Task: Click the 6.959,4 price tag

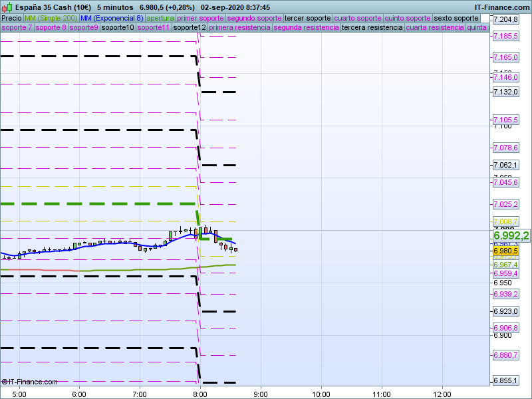Action: click(x=505, y=273)
